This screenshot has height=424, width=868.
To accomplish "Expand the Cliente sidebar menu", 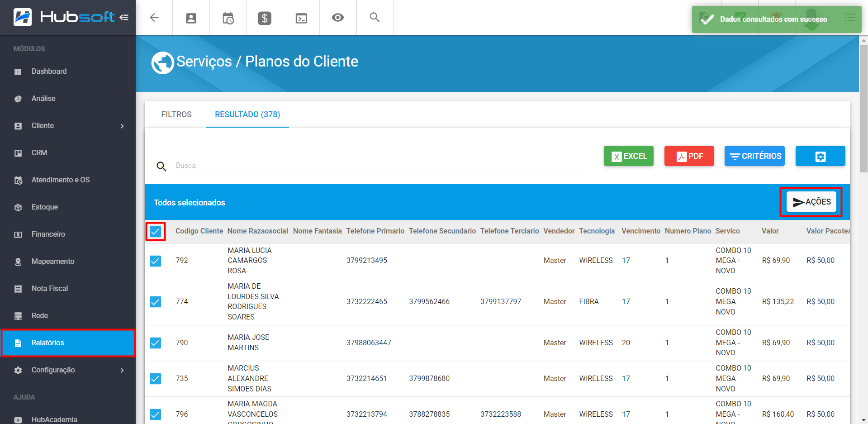I will click(68, 126).
